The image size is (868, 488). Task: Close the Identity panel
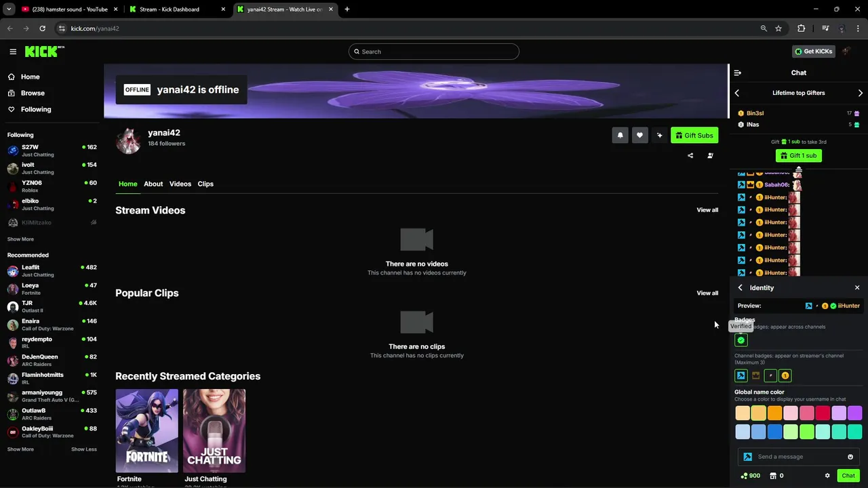(x=857, y=288)
